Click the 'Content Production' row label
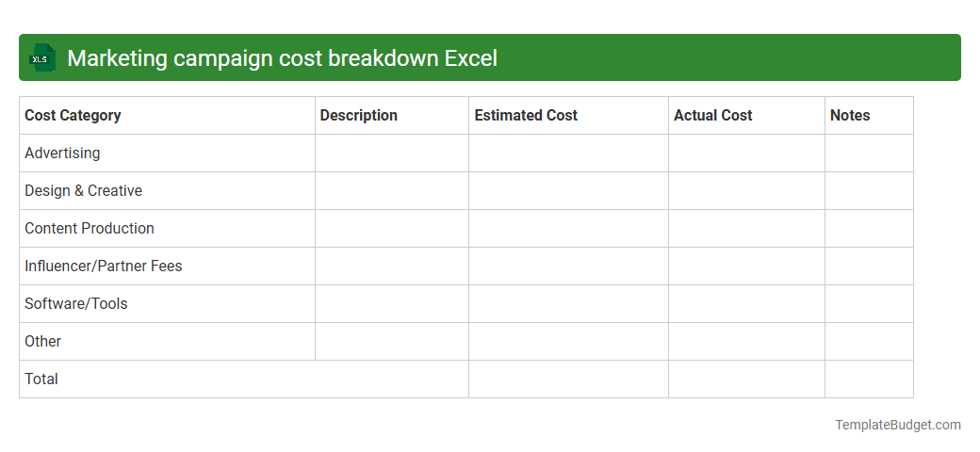The image size is (980, 452). pyautogui.click(x=90, y=229)
